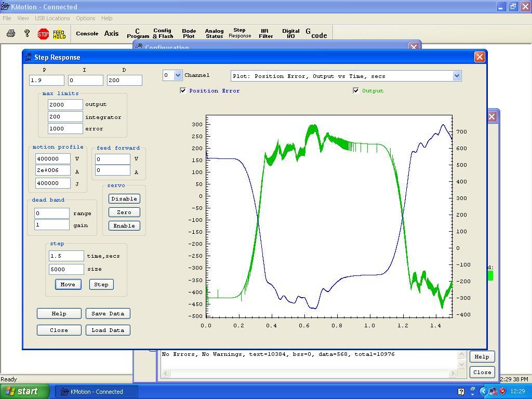Viewport: 532px width, 399px height.
Task: Click the servo Enable button
Action: tap(124, 225)
